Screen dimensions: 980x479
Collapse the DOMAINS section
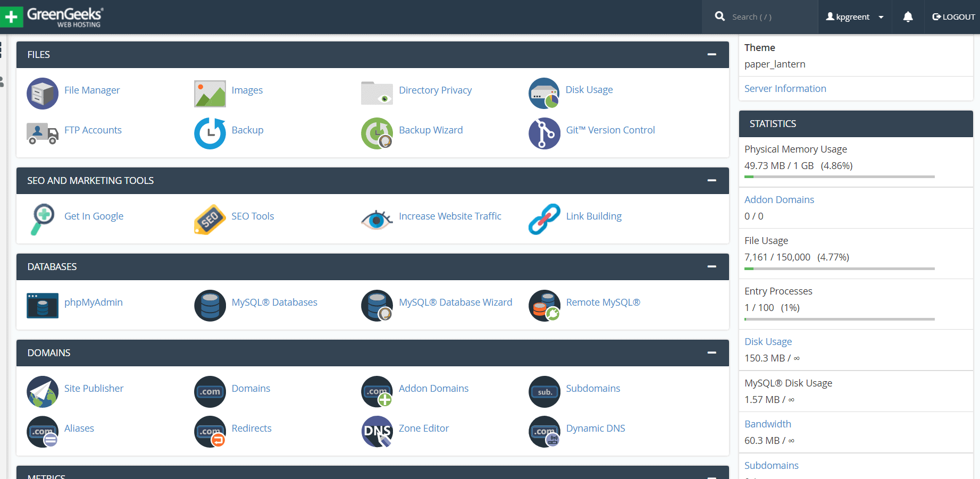pos(711,353)
